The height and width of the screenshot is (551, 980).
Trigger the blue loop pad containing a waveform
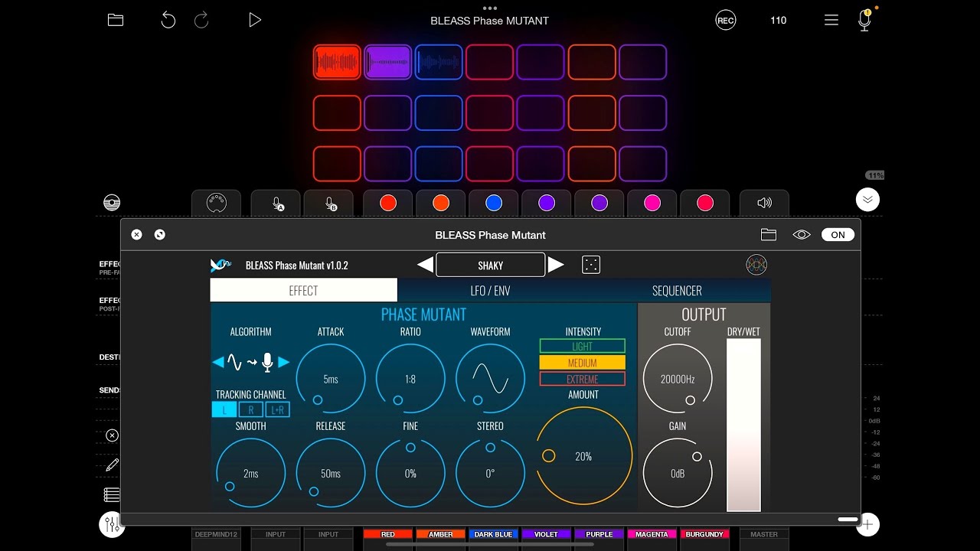[439, 62]
